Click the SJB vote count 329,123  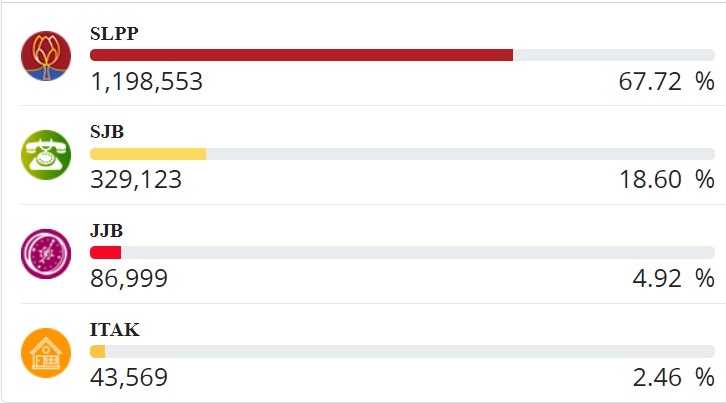pos(136,180)
